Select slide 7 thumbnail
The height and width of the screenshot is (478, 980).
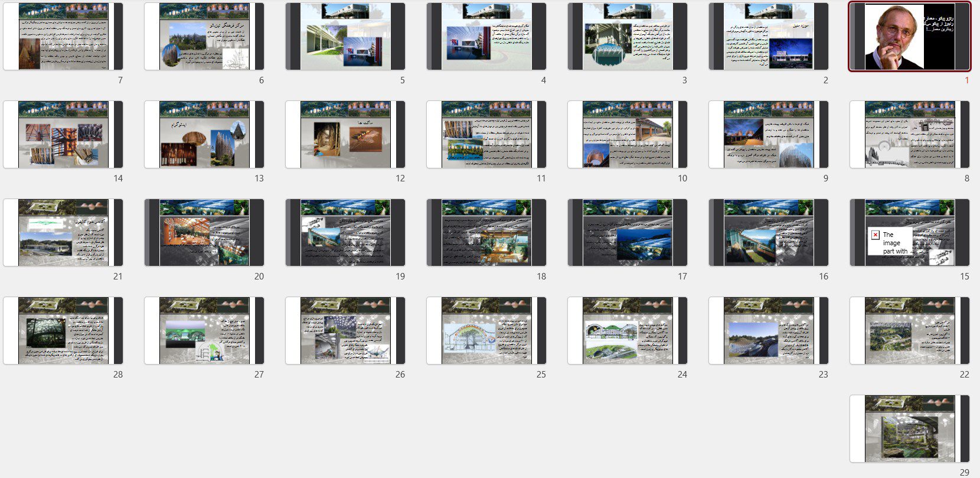[63, 37]
